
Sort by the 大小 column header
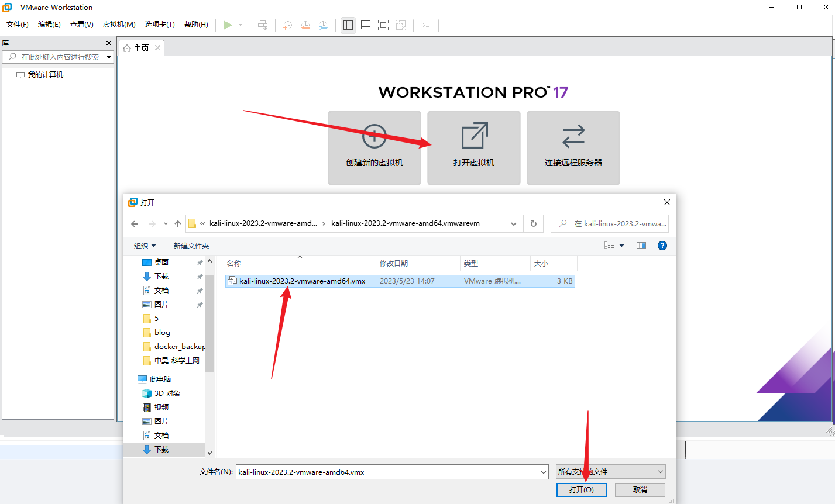pos(554,264)
